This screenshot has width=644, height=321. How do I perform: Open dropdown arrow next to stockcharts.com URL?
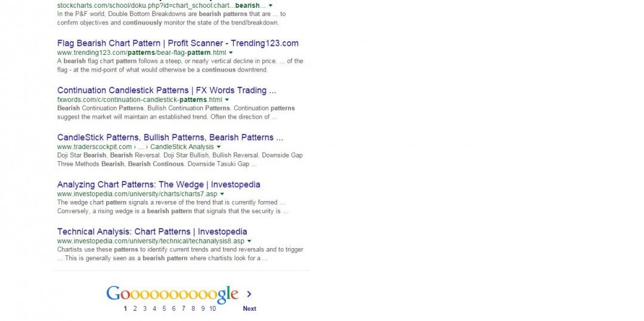pos(270,6)
